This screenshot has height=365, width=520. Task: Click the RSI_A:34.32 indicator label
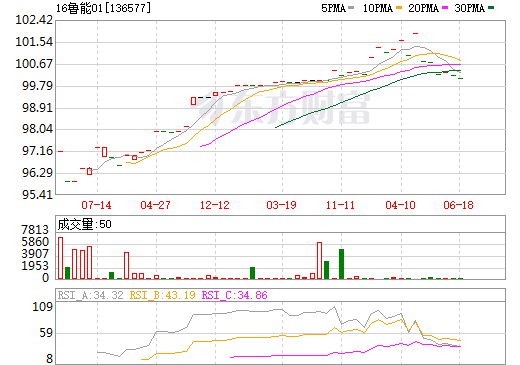tap(90, 295)
